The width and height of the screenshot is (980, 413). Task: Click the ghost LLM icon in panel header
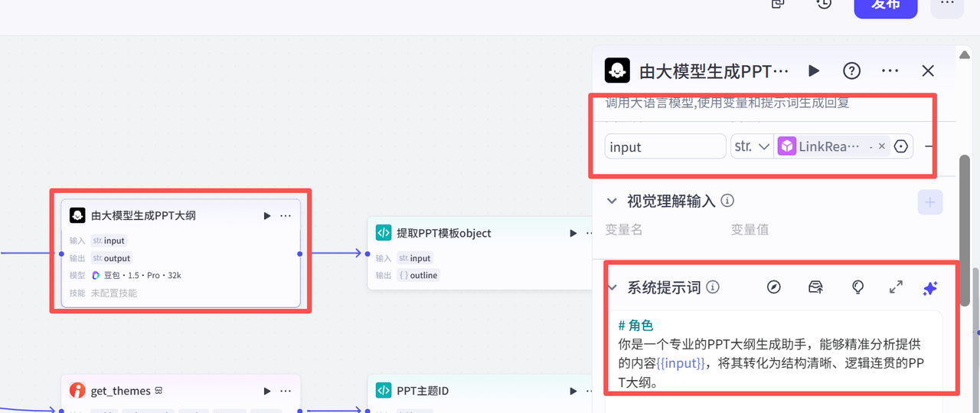pyautogui.click(x=617, y=70)
